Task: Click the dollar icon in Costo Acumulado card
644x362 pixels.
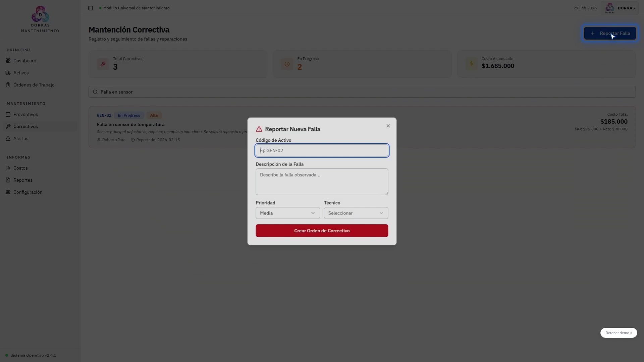Action: [x=471, y=63]
